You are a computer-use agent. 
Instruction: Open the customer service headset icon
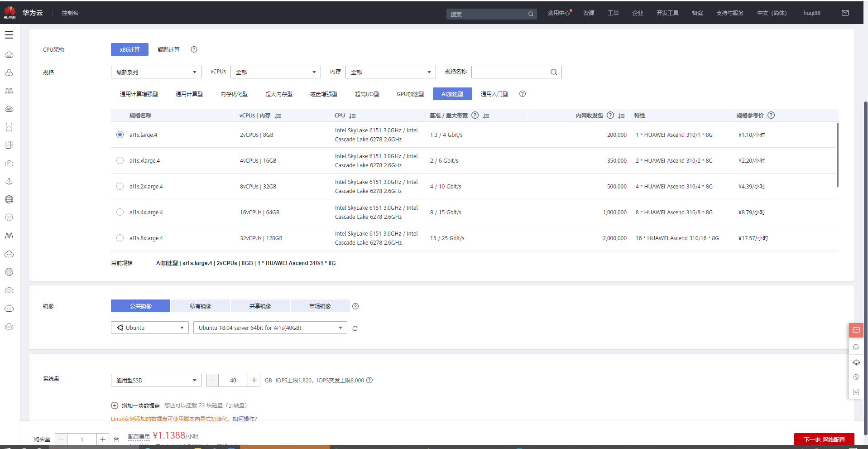(856, 362)
